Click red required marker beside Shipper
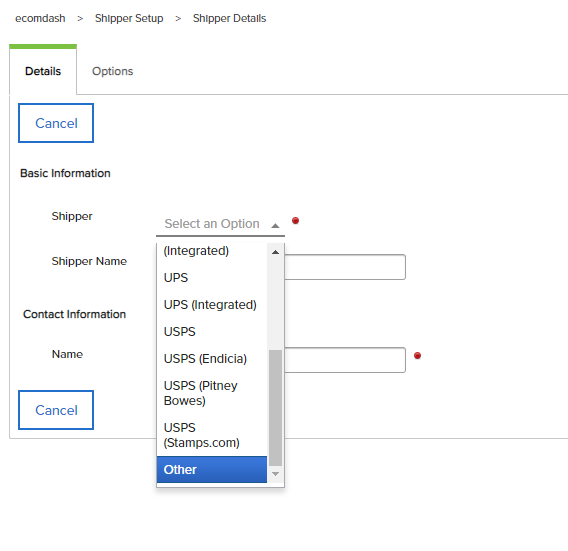This screenshot has width=568, height=551. pyautogui.click(x=296, y=220)
